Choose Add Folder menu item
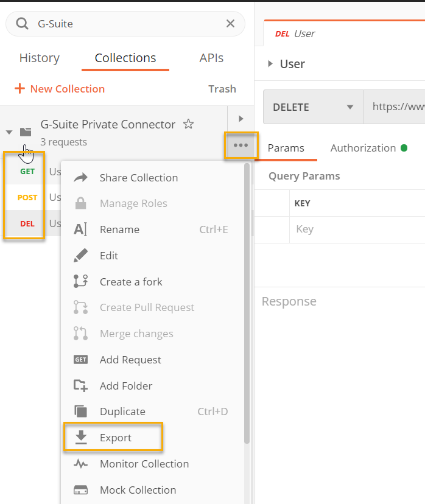Image resolution: width=425 pixels, height=504 pixels. click(x=152, y=386)
